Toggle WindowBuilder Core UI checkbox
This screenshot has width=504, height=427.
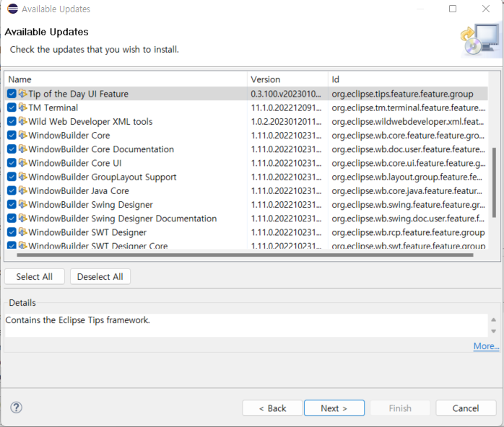pyautogui.click(x=12, y=163)
